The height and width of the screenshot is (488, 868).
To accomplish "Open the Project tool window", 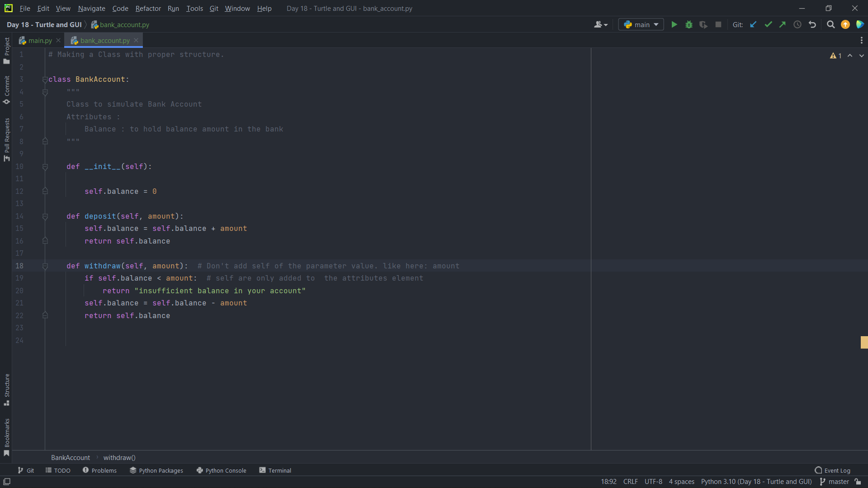I will [x=6, y=50].
